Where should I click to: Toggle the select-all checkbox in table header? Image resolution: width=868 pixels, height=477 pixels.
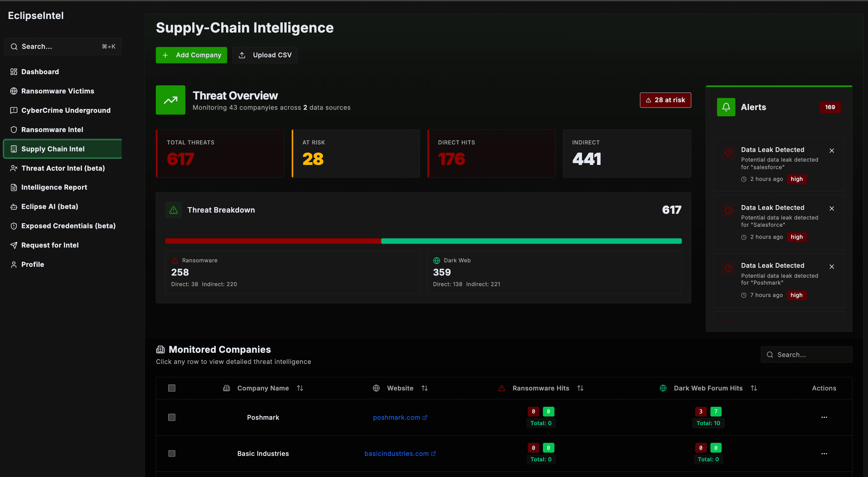coord(171,388)
